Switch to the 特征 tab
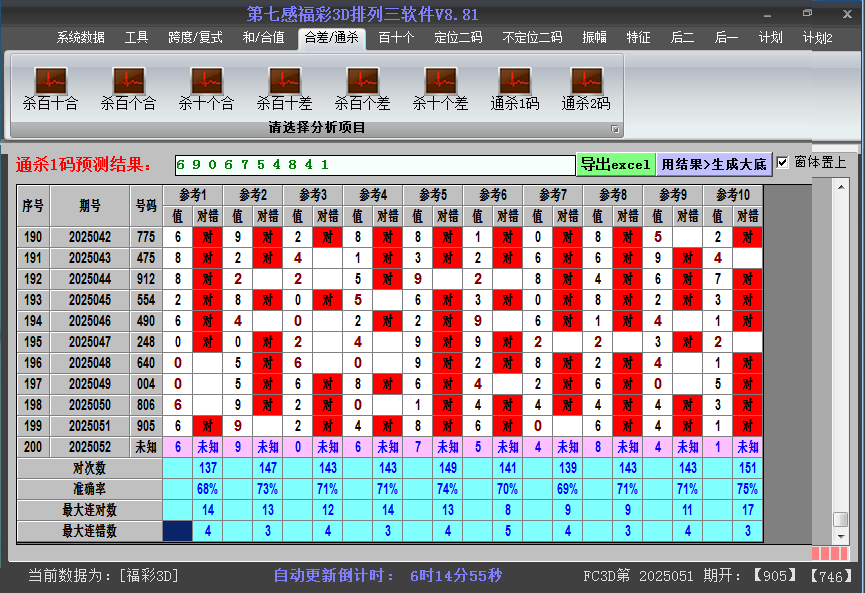The image size is (865, 593). point(638,38)
